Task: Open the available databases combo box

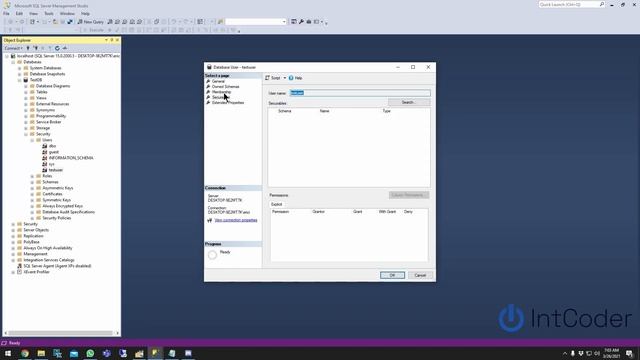Action: coord(256,22)
